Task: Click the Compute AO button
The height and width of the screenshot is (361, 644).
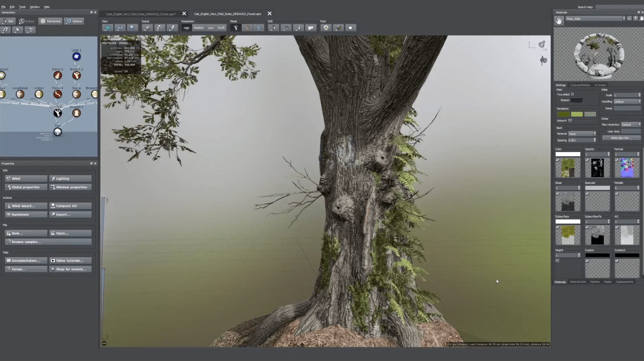Action: [x=70, y=206]
